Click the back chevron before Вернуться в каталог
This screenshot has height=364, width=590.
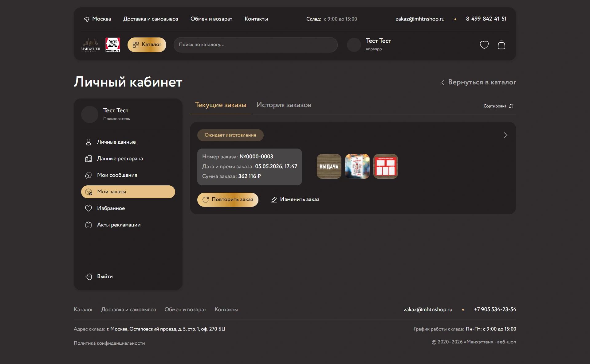(x=443, y=83)
